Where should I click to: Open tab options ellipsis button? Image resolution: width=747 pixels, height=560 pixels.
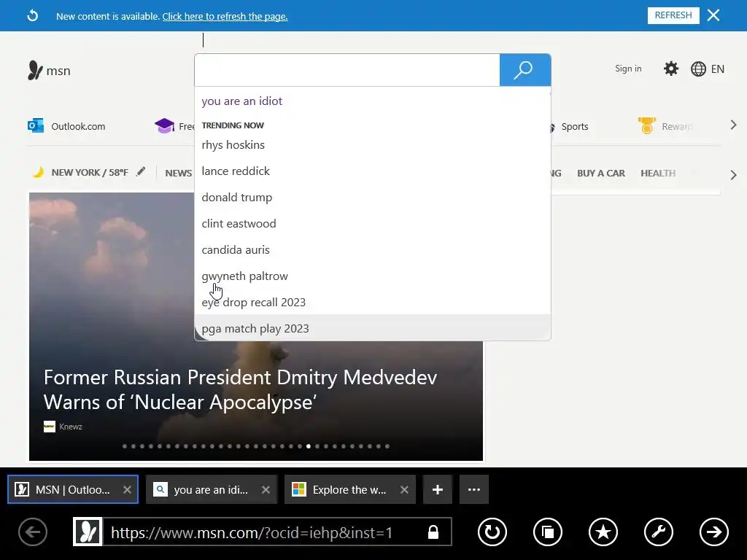coord(474,489)
